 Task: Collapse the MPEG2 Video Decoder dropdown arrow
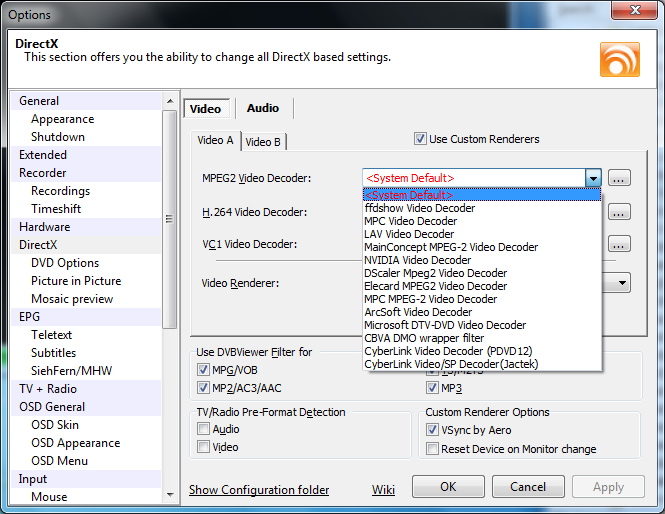593,178
